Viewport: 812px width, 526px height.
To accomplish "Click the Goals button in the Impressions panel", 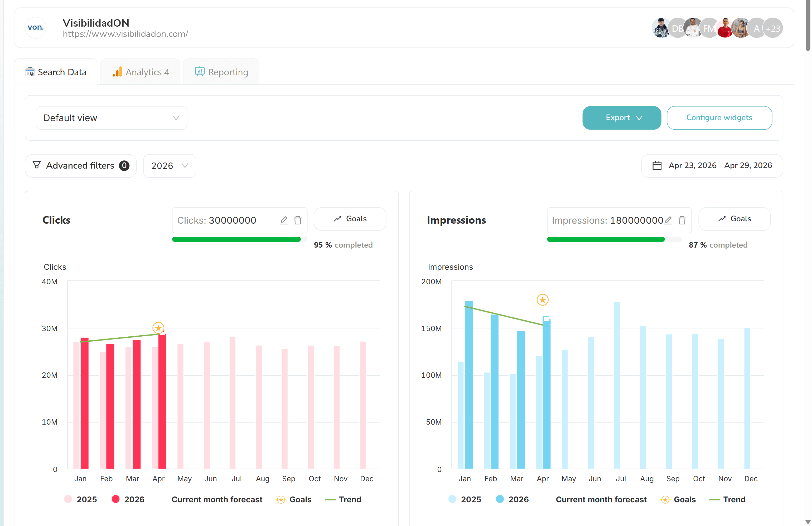I will pos(734,219).
